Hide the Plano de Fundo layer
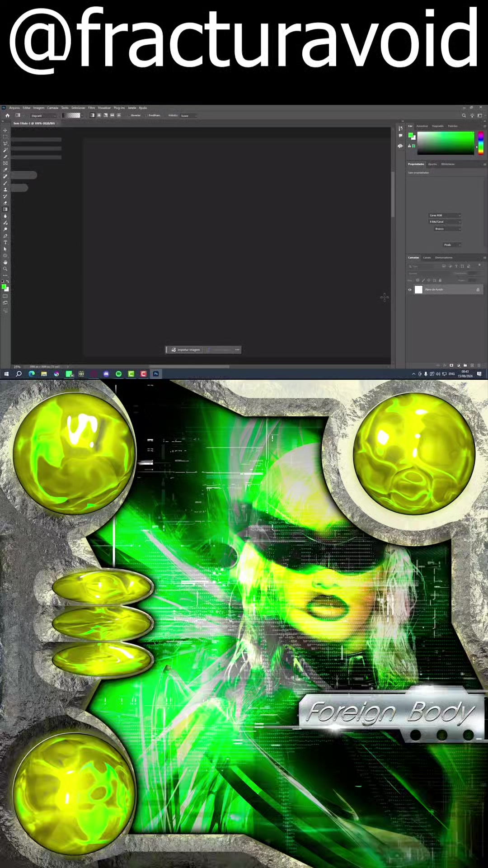 [410, 290]
